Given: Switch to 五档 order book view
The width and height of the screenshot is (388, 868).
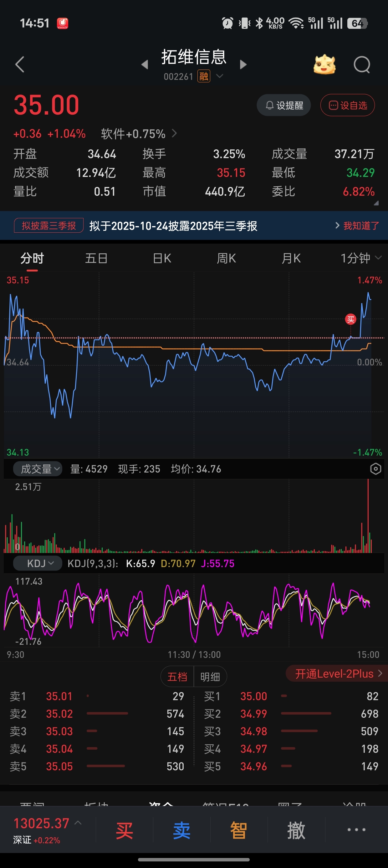Looking at the screenshot, I should pyautogui.click(x=177, y=677).
